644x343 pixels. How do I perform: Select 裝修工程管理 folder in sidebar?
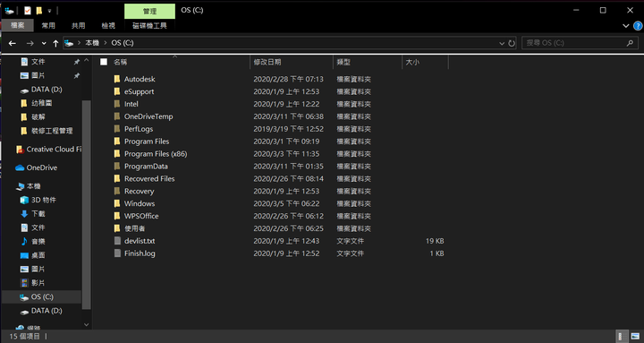click(47, 131)
